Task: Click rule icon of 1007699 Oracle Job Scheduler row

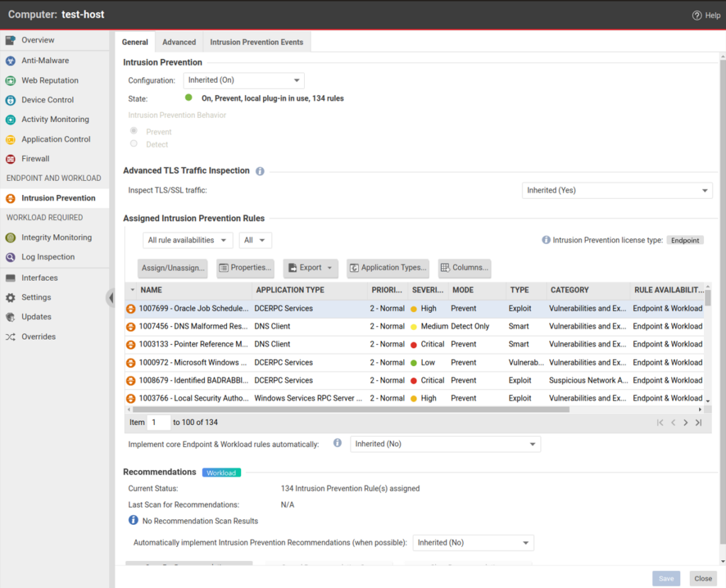Action: tap(131, 309)
